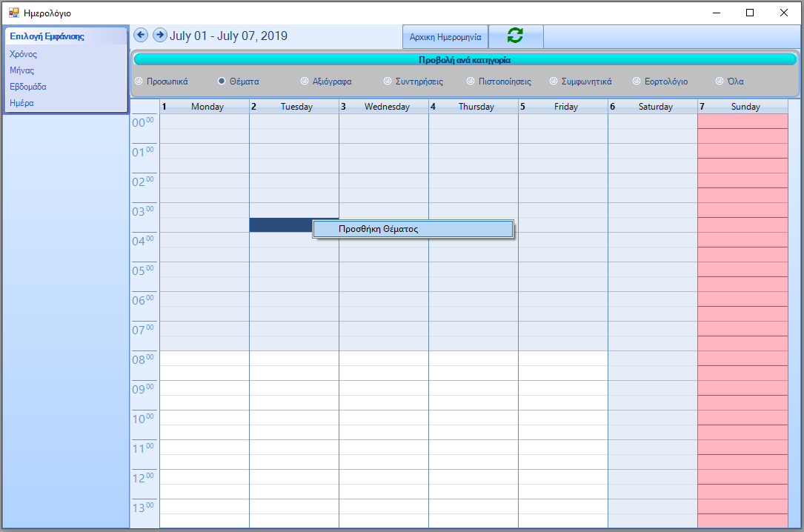Switch to Μήνας month view
This screenshot has width=804, height=532.
[21, 70]
